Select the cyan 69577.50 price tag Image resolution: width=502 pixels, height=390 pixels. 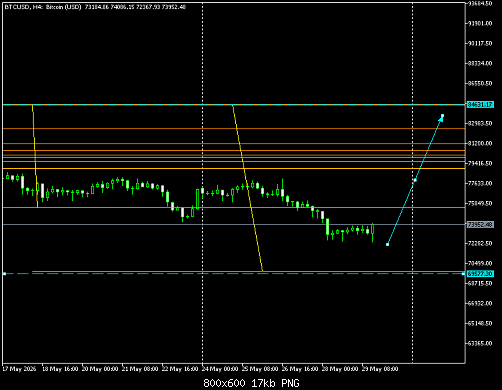point(480,274)
